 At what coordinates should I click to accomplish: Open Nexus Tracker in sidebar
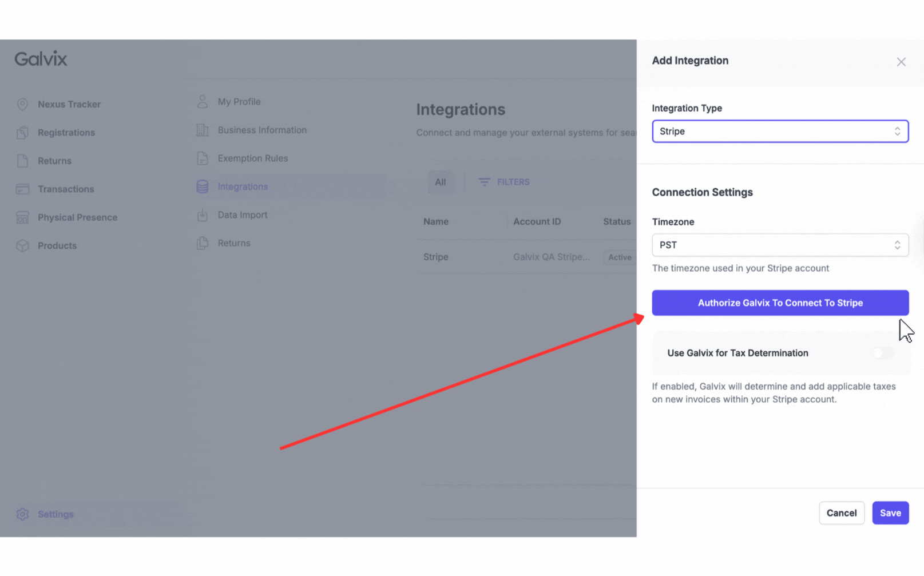pos(69,104)
